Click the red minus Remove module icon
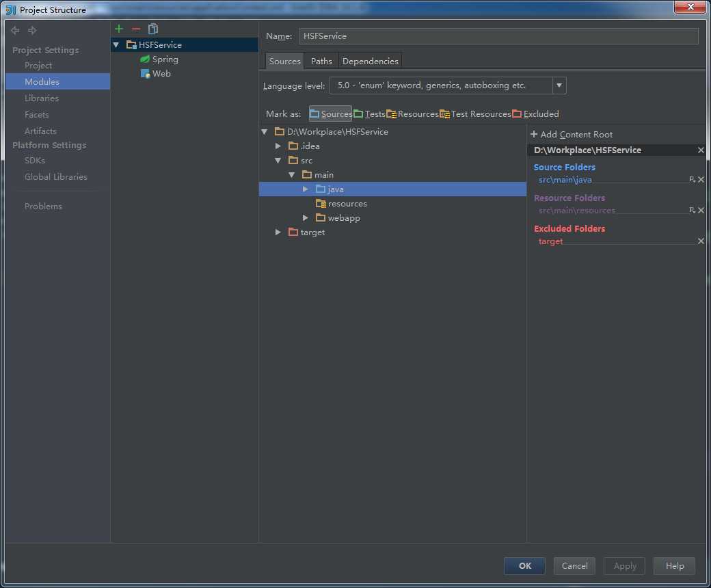Viewport: 711px width, 588px height. pos(136,29)
